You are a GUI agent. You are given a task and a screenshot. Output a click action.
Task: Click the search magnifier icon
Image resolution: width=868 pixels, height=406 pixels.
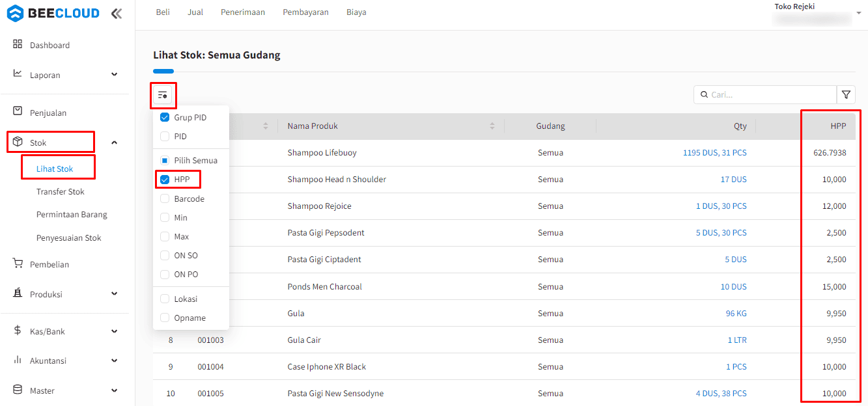[x=704, y=95]
